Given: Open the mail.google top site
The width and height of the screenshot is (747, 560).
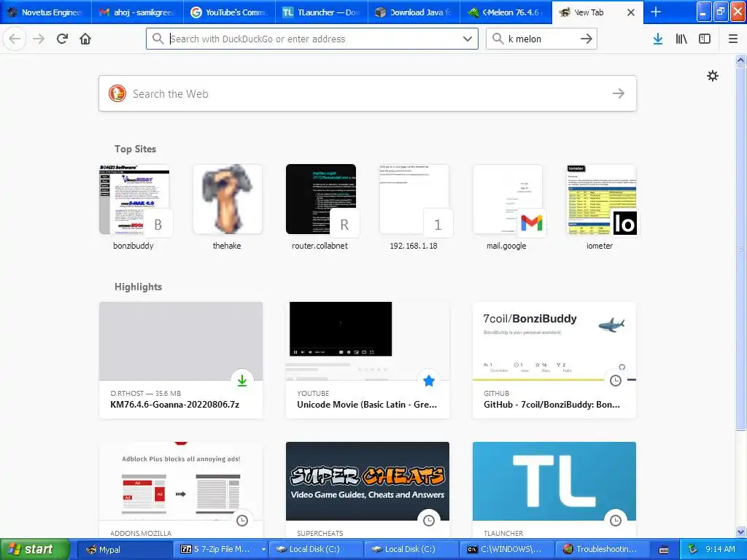Looking at the screenshot, I should pyautogui.click(x=508, y=206).
